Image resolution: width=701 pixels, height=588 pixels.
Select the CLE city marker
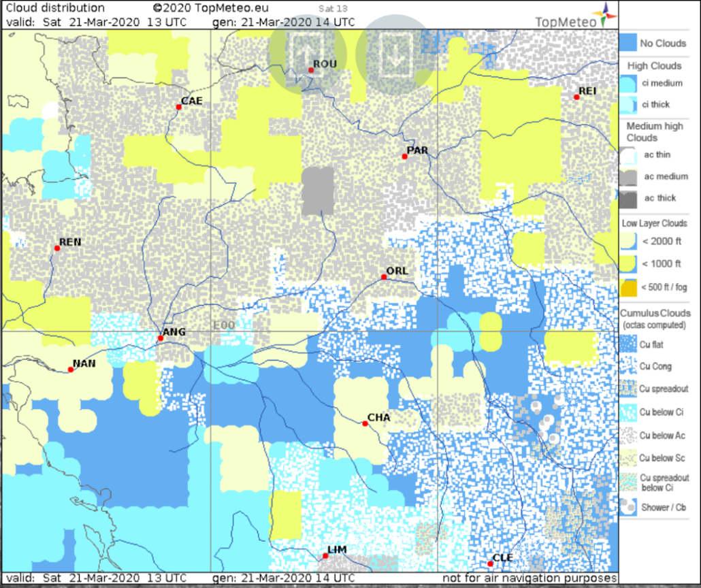[491, 564]
